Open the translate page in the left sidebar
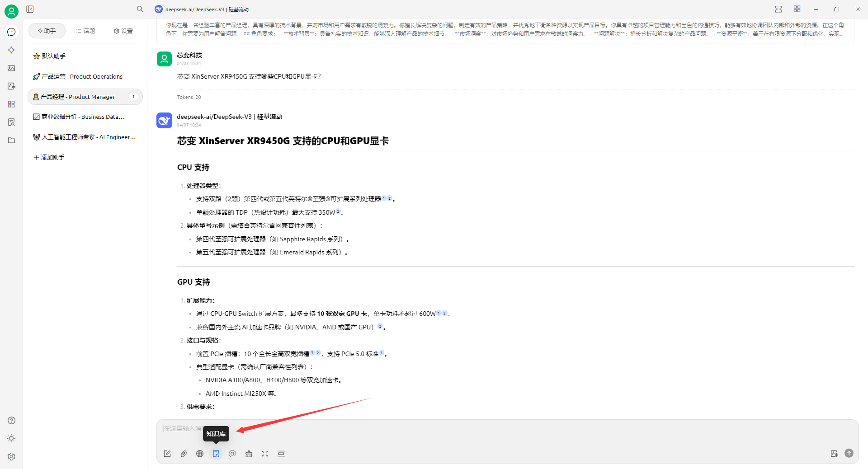 point(12,86)
